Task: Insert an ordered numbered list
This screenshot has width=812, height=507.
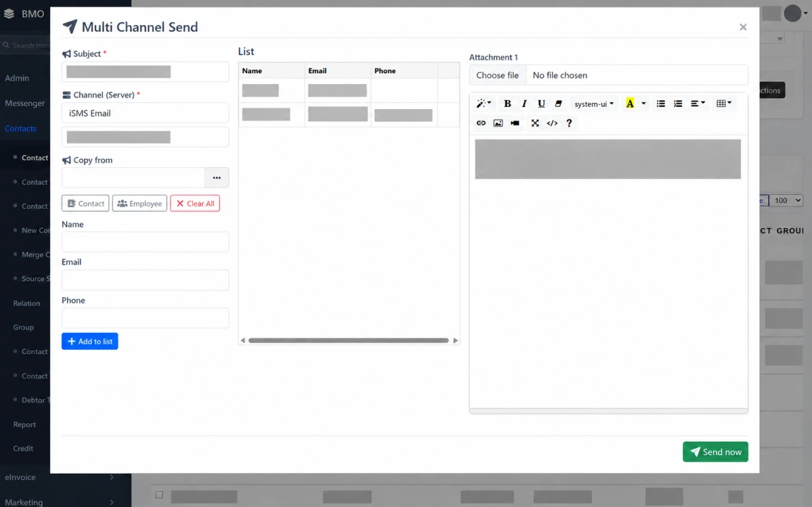Action: [678, 104]
